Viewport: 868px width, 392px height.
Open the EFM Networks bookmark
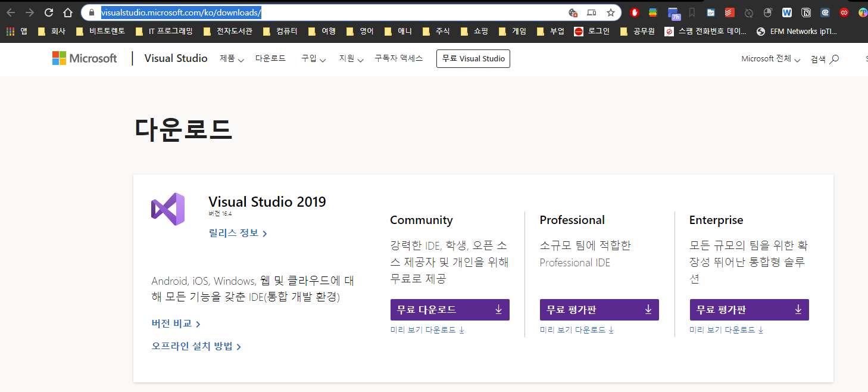coord(797,32)
